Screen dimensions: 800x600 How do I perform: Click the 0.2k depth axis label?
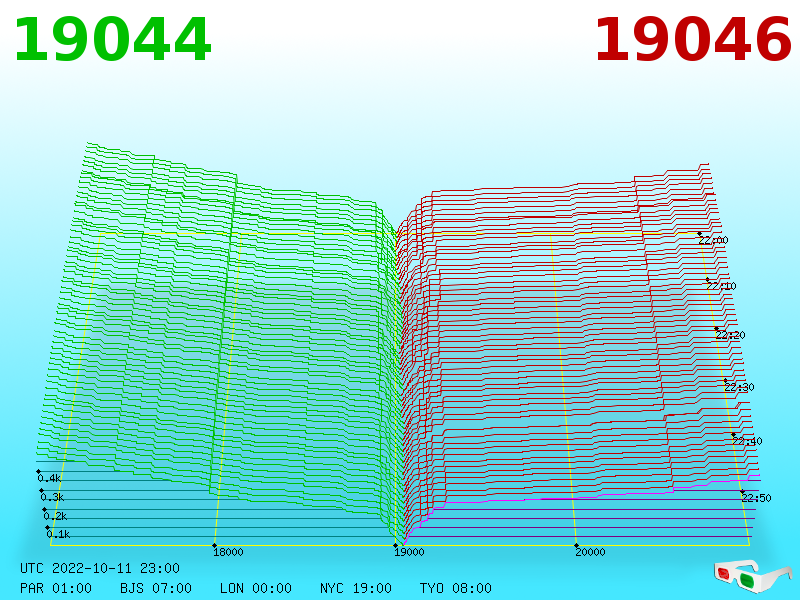pyautogui.click(x=56, y=516)
